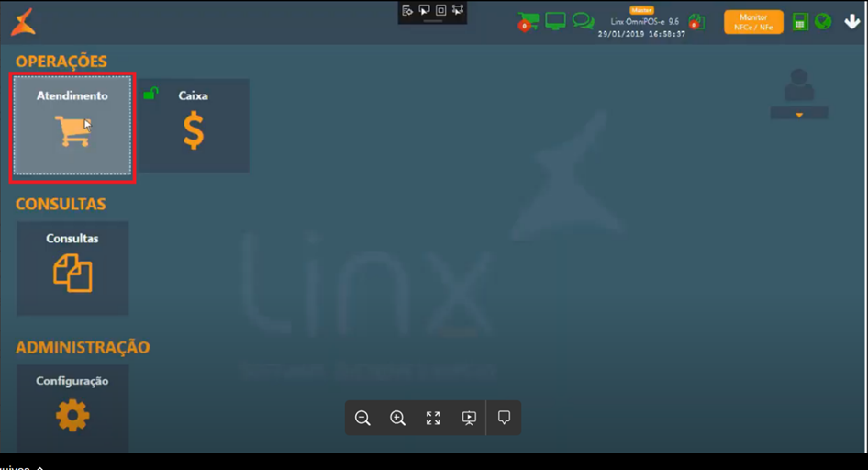
Task: Click the comment bubble icon in bottom toolbar
Action: click(504, 418)
